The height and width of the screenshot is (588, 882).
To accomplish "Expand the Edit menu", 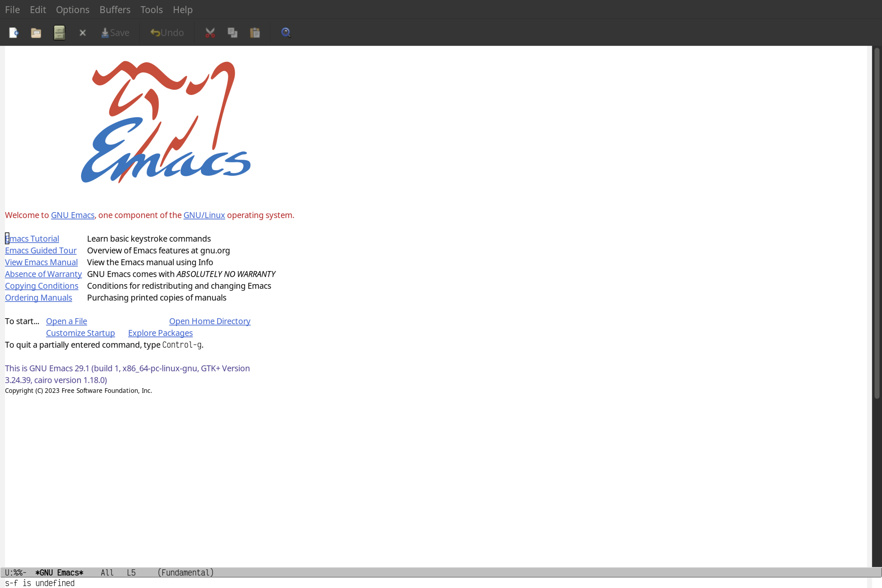I will pyautogui.click(x=37, y=9).
